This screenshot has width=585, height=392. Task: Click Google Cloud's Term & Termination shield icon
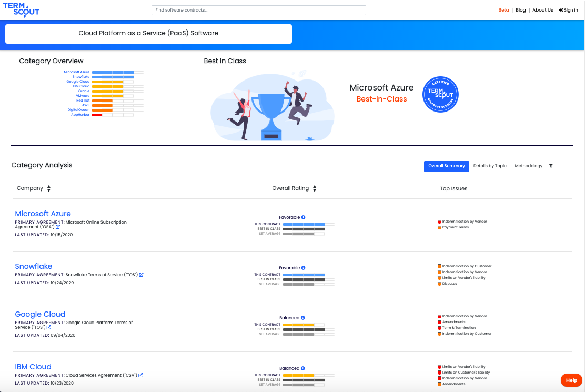coord(439,328)
